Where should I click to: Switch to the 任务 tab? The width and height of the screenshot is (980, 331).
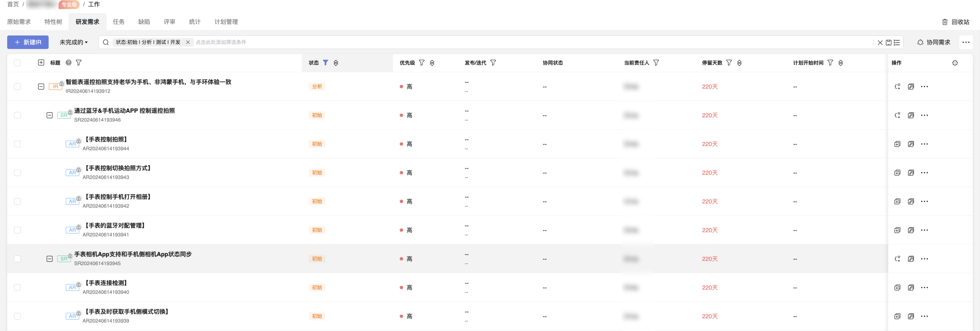point(119,22)
